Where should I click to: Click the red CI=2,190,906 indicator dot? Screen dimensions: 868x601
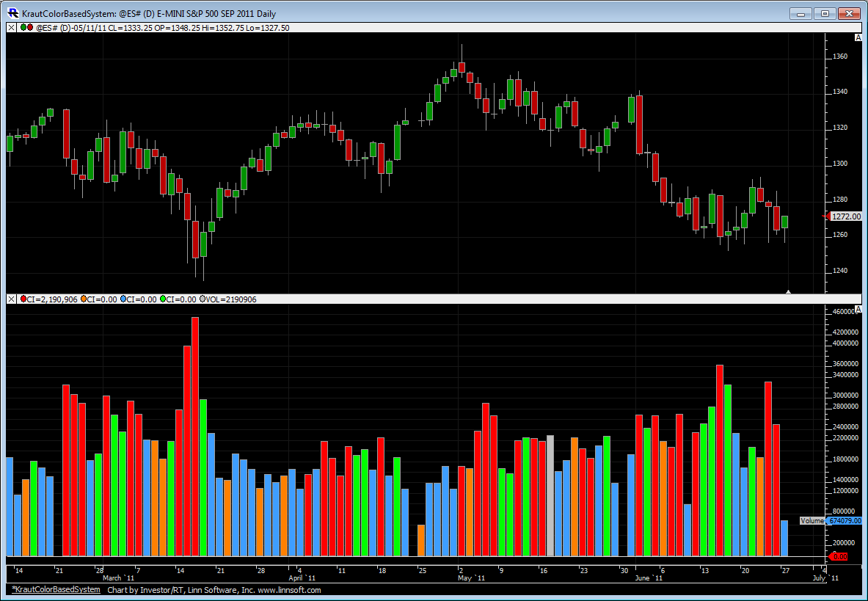[x=23, y=299]
